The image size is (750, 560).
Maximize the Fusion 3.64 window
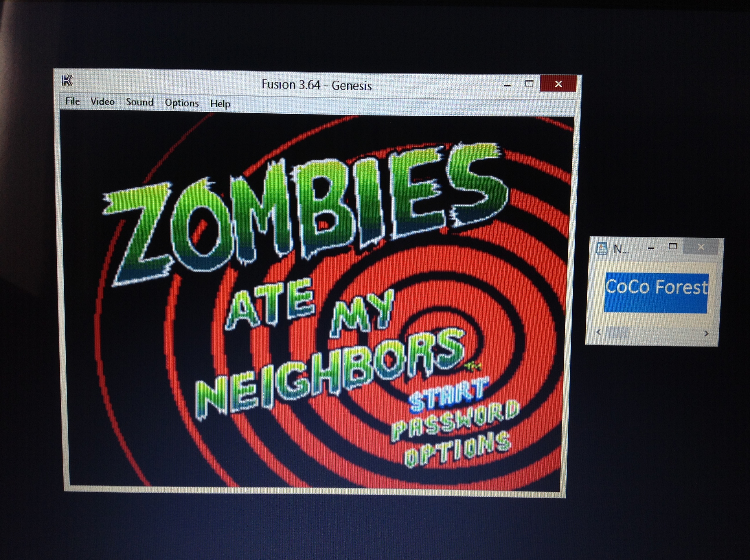pyautogui.click(x=529, y=84)
